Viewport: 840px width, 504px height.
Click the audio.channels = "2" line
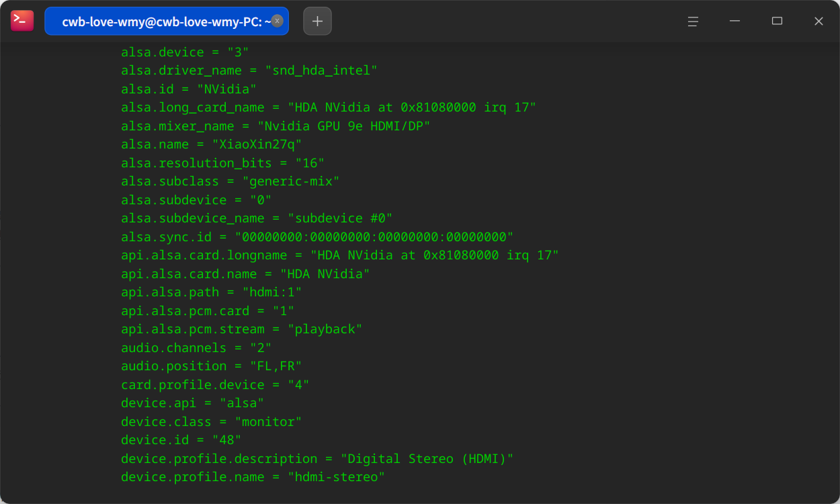click(196, 348)
